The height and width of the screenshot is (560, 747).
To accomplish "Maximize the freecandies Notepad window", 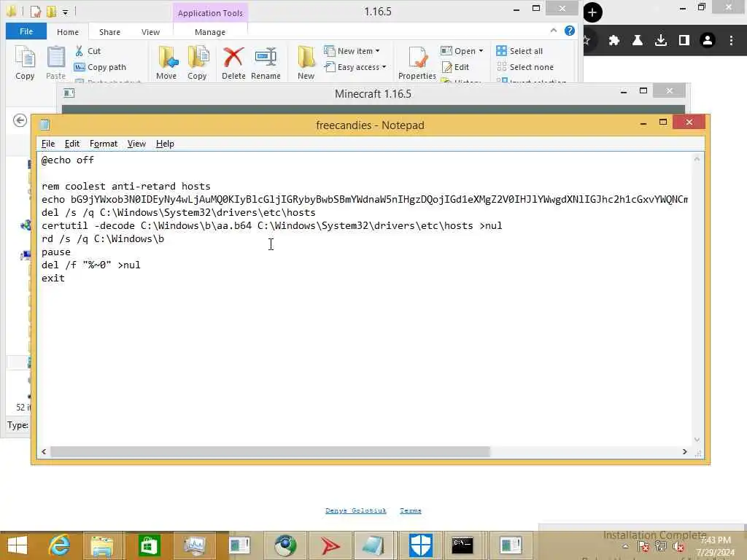I will click(x=662, y=122).
